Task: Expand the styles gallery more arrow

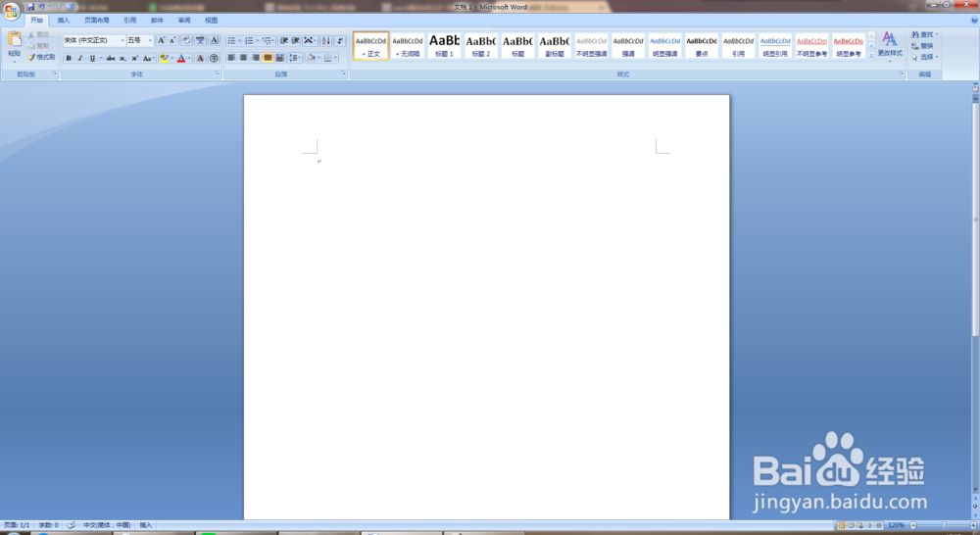Action: 871,56
